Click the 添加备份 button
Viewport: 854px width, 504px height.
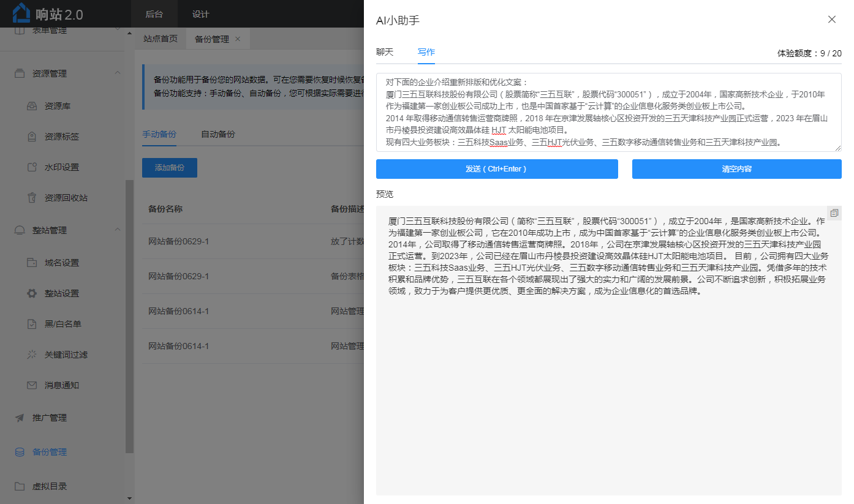[x=170, y=167]
